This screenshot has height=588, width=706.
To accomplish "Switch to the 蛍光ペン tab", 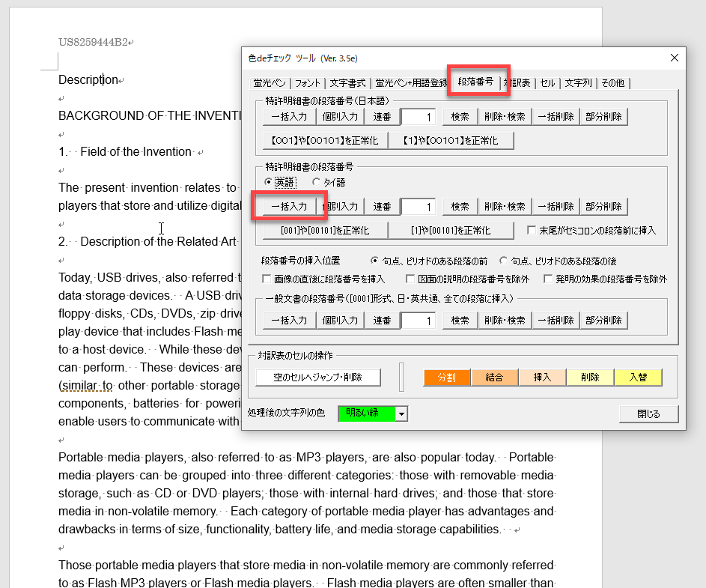I will point(267,83).
